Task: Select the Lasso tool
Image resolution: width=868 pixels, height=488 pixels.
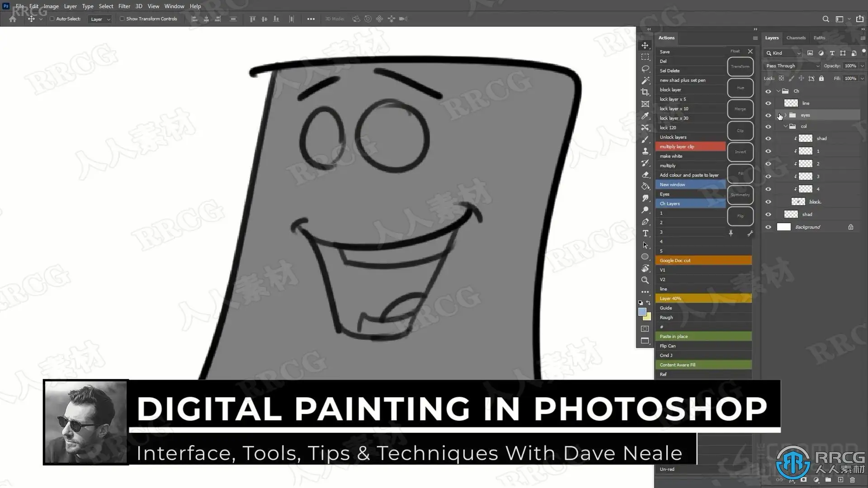Action: click(645, 69)
